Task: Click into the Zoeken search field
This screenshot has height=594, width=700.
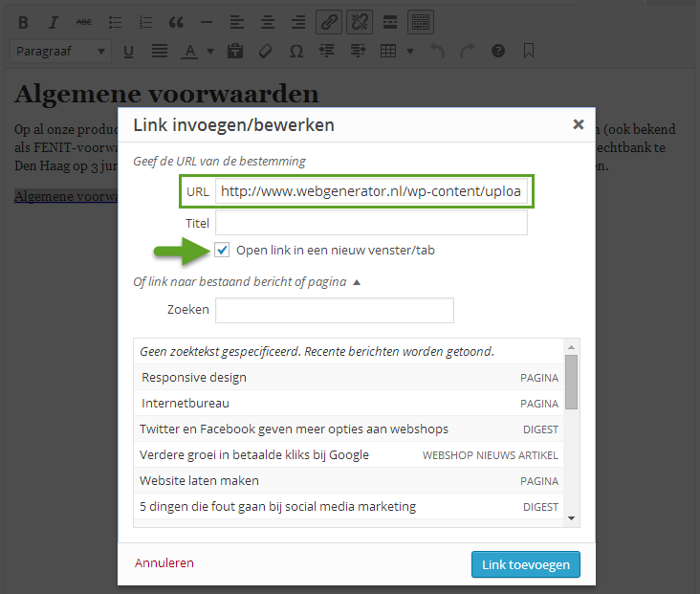Action: [335, 311]
